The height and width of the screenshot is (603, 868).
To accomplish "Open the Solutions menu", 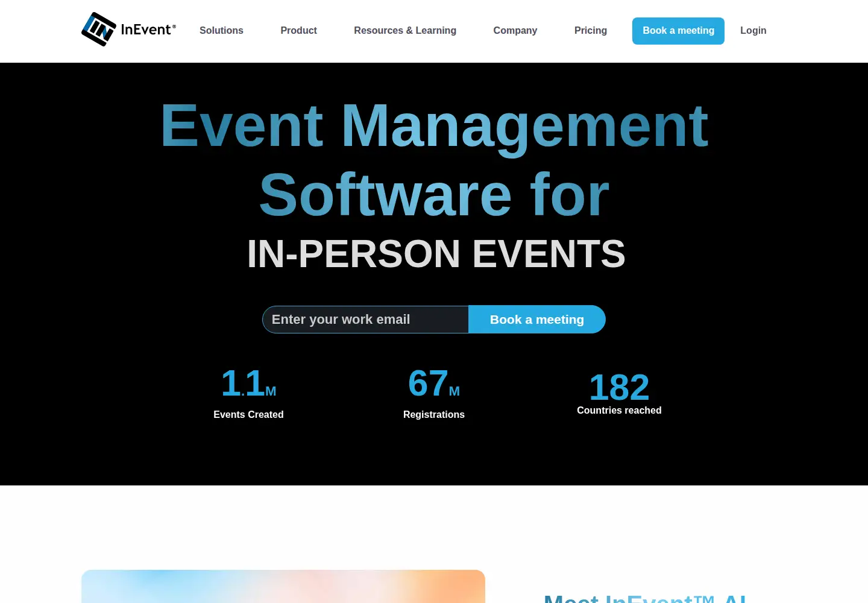I will coord(221,31).
